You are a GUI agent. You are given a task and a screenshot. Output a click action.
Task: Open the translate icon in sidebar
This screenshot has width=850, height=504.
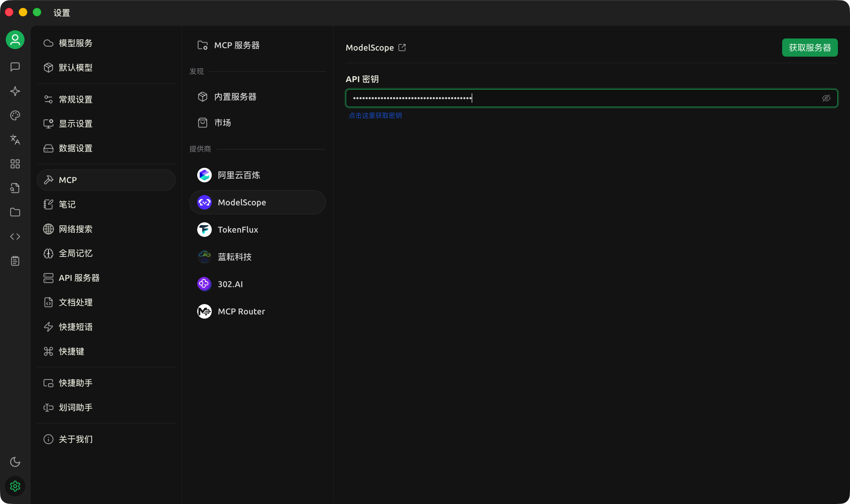pyautogui.click(x=15, y=140)
